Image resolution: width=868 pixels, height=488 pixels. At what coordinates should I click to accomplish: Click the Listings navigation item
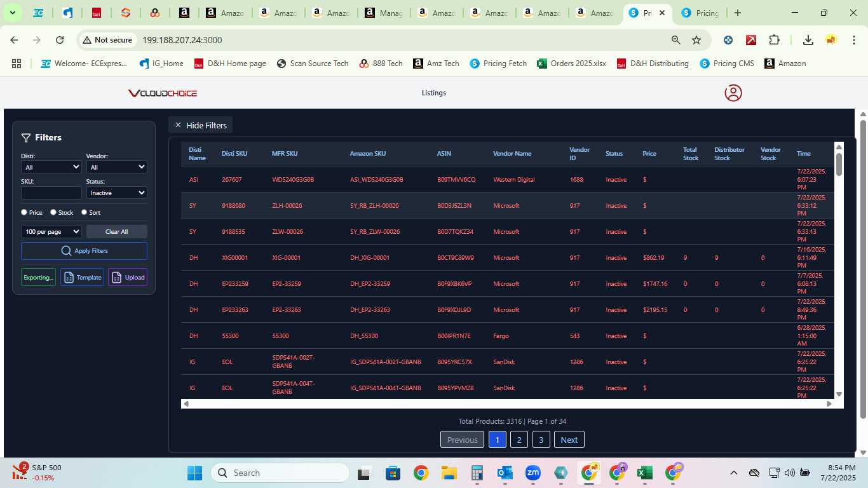click(434, 93)
